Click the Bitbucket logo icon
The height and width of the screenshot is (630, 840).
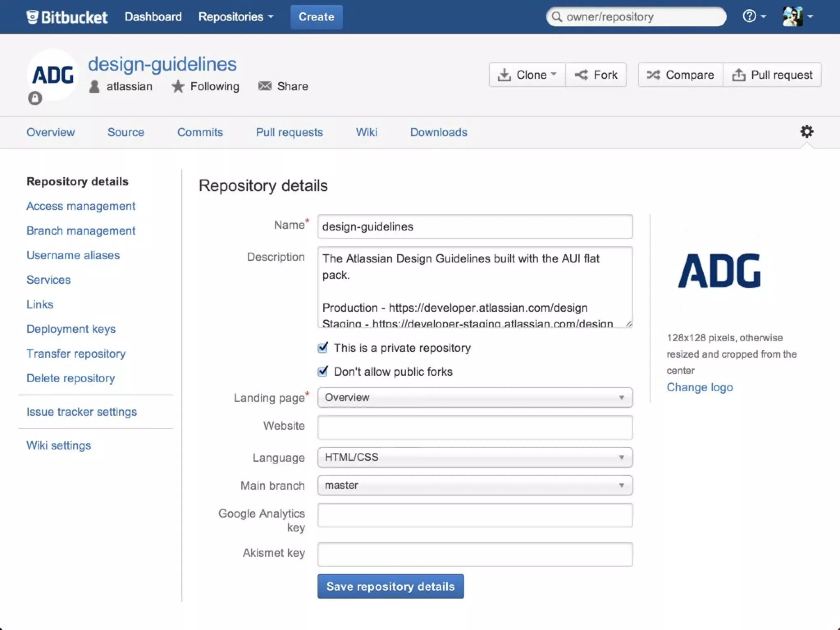pyautogui.click(x=33, y=17)
